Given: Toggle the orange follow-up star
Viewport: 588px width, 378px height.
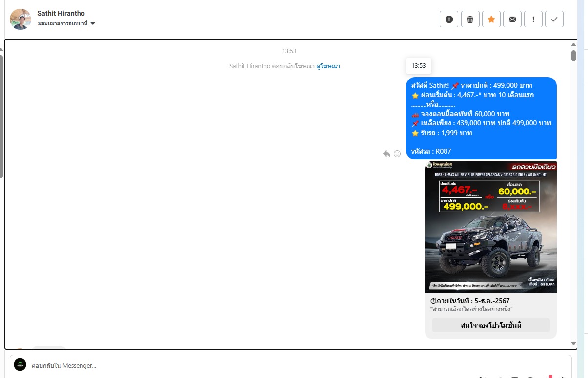Looking at the screenshot, I should (x=491, y=19).
